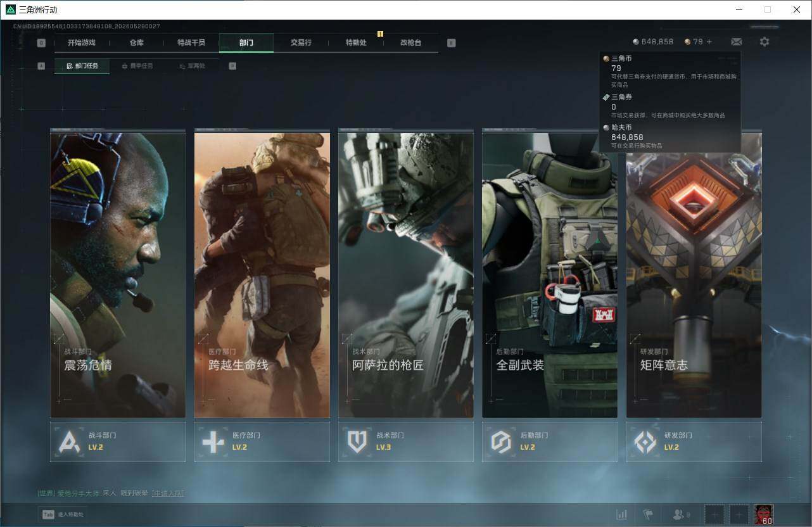Screen dimensions: 812x527
Task: Open the bar chart stats icon
Action: coord(622,515)
